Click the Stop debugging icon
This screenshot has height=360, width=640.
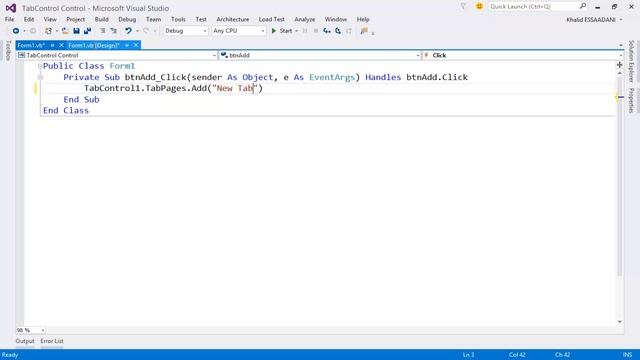[x=316, y=31]
